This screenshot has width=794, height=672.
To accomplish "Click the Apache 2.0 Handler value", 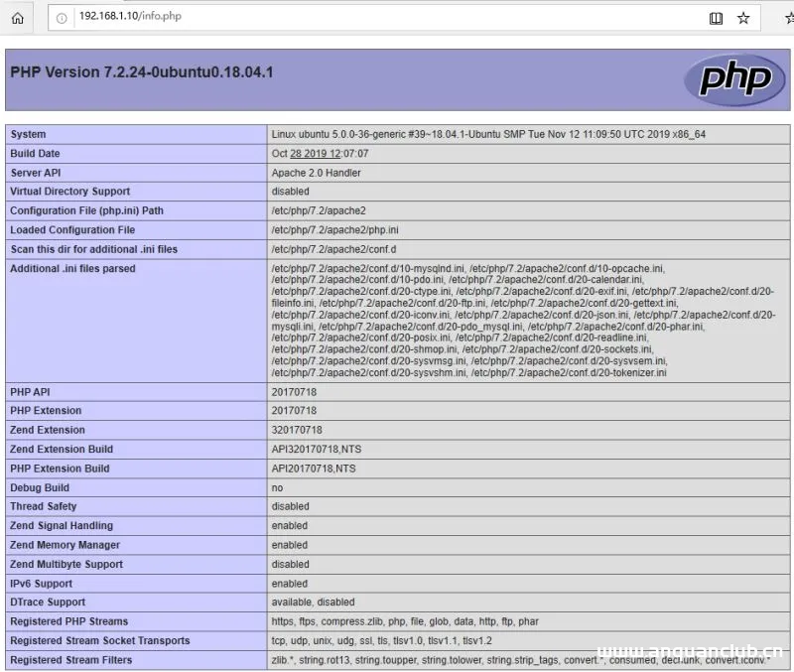I will (x=318, y=172).
